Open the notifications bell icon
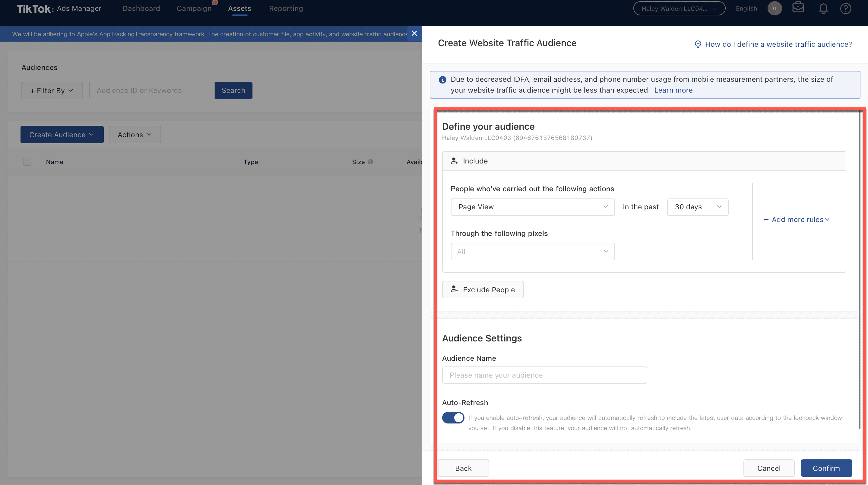 pos(823,8)
